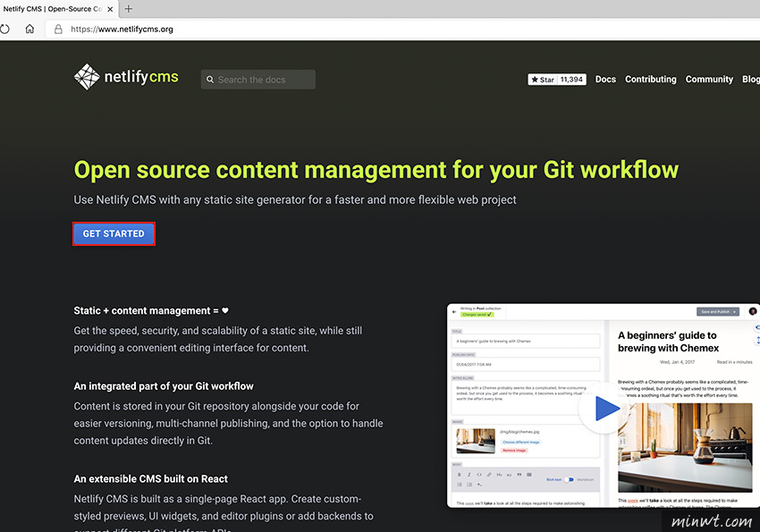
Task: Click the Chemex thumbnail in the editor preview
Action: click(x=476, y=441)
